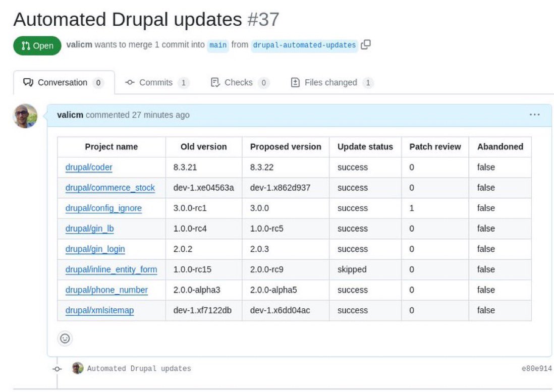Image resolution: width=554 pixels, height=392 pixels.
Task: Click the green Open status badge
Action: [x=37, y=45]
